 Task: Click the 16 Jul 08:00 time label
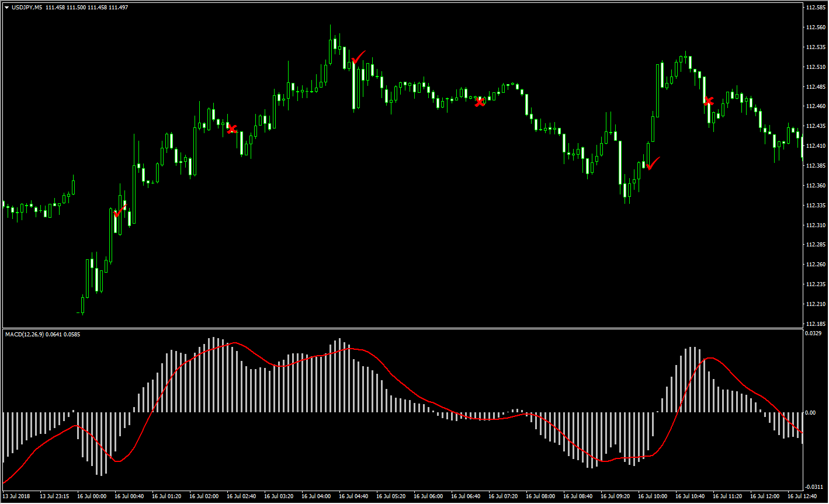pyautogui.click(x=540, y=497)
